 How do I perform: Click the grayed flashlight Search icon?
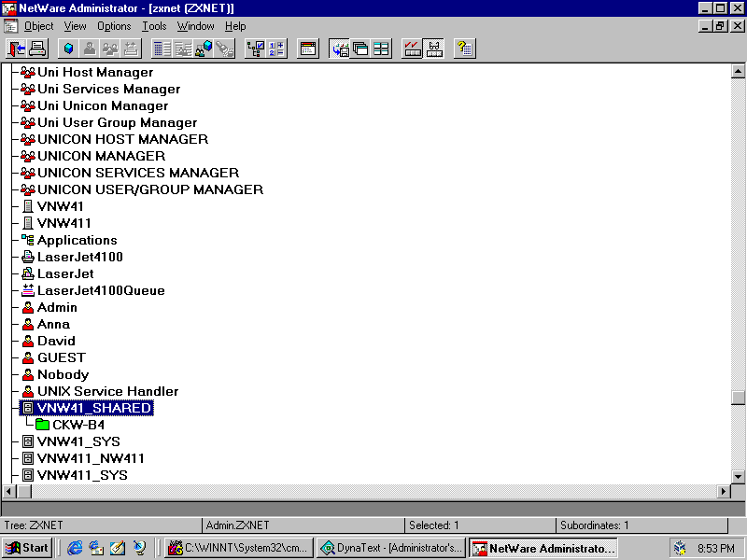pos(224,49)
